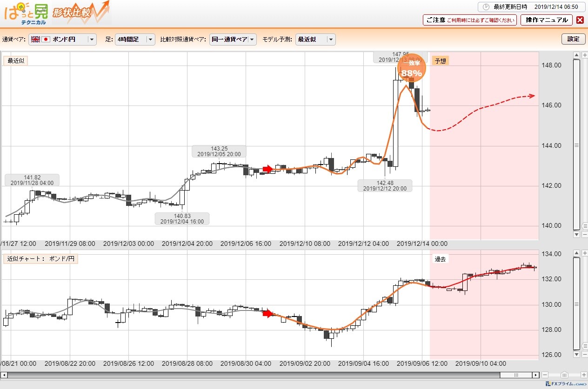Click horizontal zoom plus icon at bottom
This screenshot has width=588, height=389.
coord(584,375)
